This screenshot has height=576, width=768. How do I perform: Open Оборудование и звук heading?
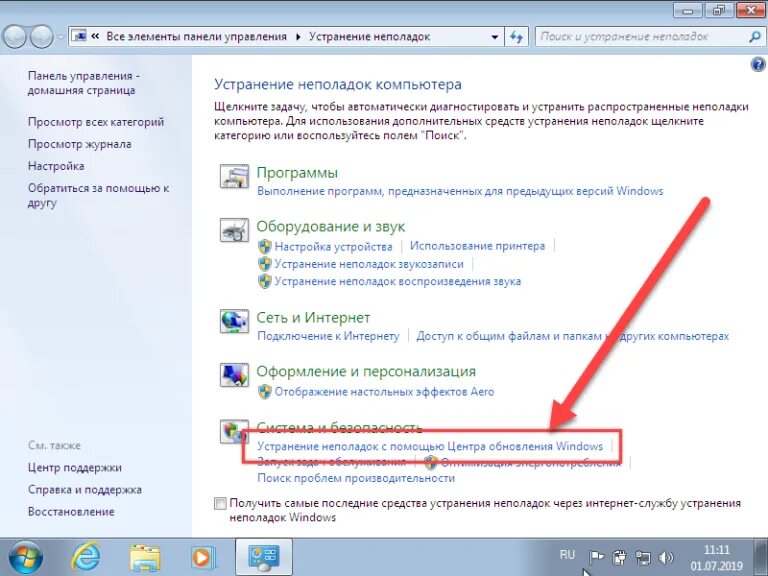pyautogui.click(x=331, y=226)
